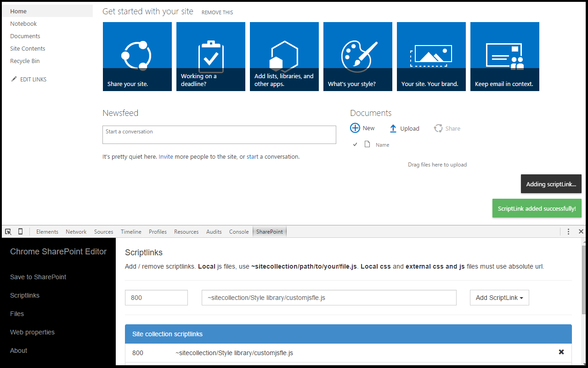Switch to the Elements DevTools tab
588x368 pixels.
click(47, 232)
